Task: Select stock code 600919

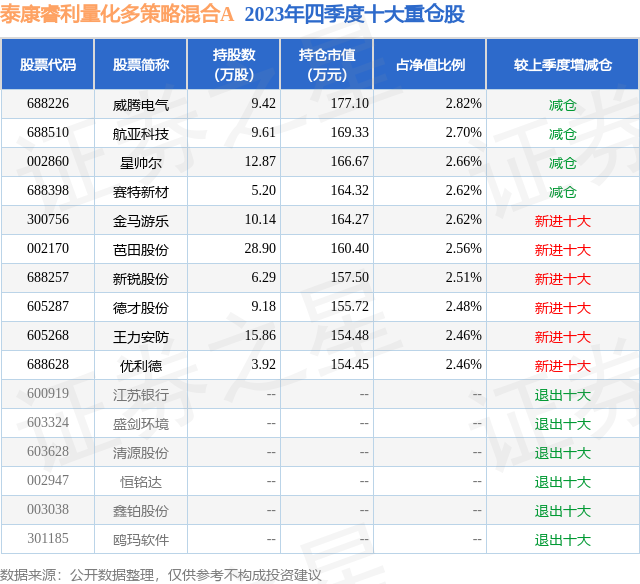Action: tap(48, 393)
